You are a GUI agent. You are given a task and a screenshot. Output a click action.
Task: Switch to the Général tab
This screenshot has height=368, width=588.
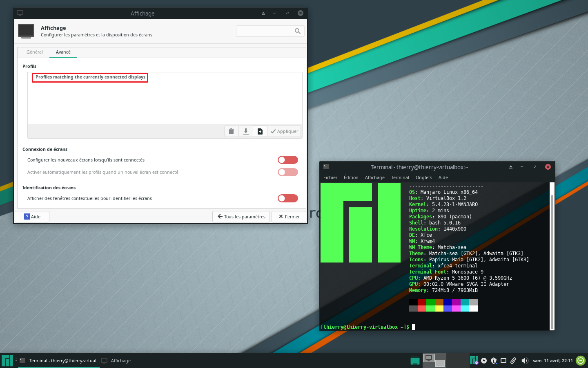click(x=35, y=52)
